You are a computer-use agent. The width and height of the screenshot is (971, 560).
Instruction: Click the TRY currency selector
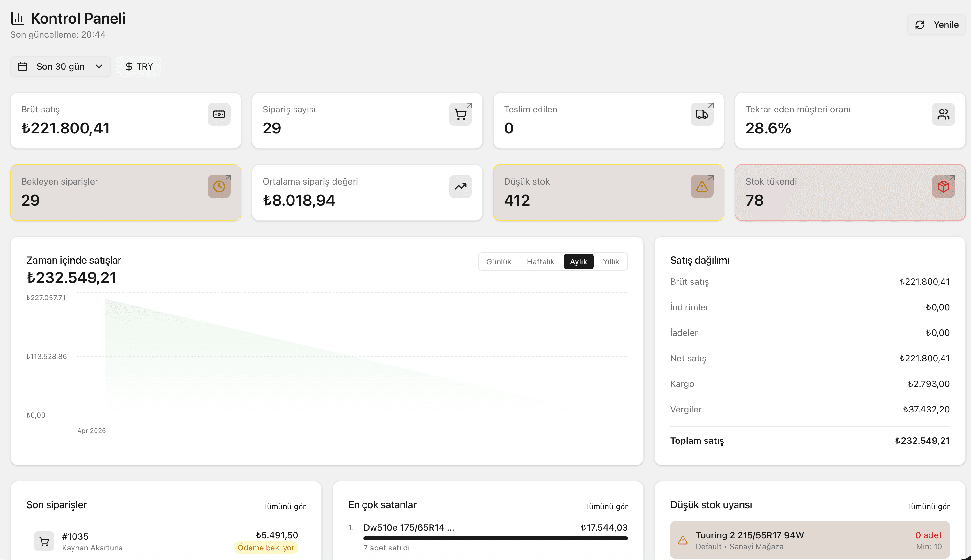pos(139,66)
